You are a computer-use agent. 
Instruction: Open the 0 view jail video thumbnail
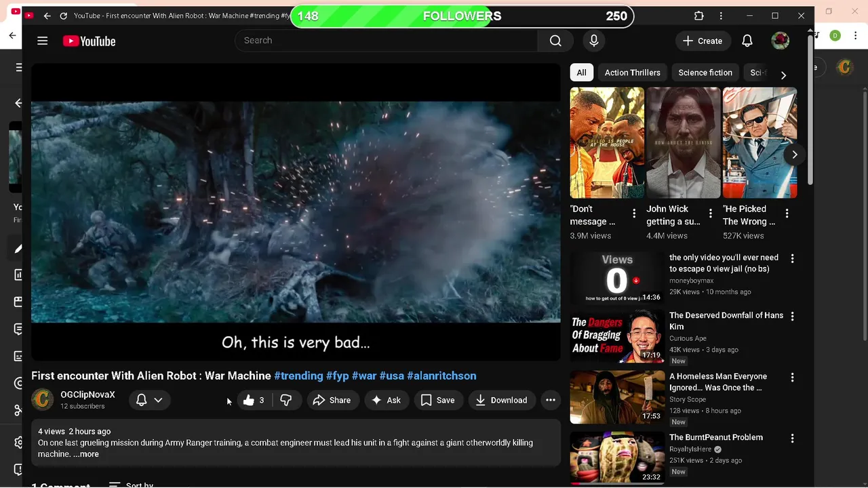click(617, 277)
